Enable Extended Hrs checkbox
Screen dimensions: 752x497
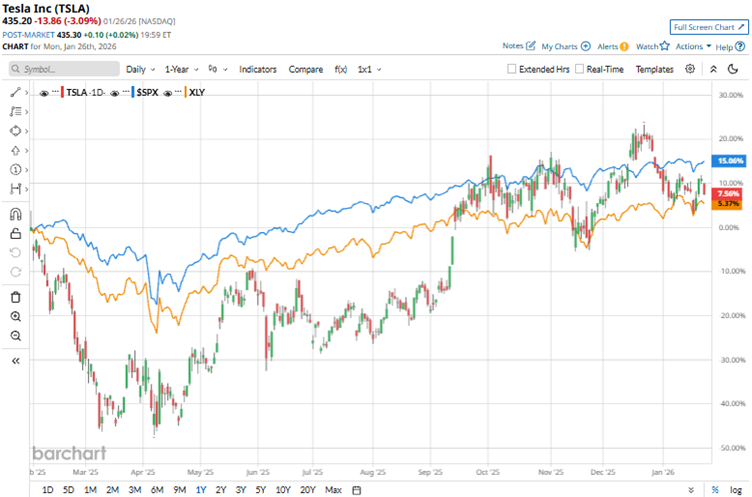tap(512, 69)
